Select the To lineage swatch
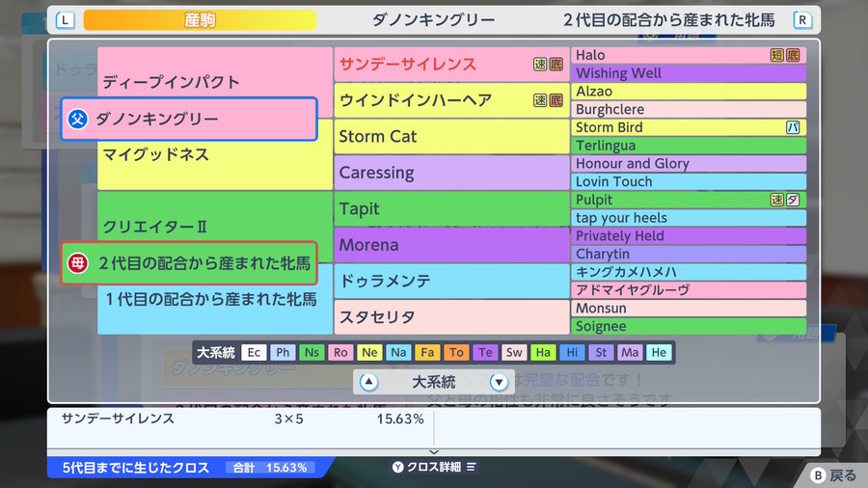Screen dimensions: 868x488 pos(456,352)
